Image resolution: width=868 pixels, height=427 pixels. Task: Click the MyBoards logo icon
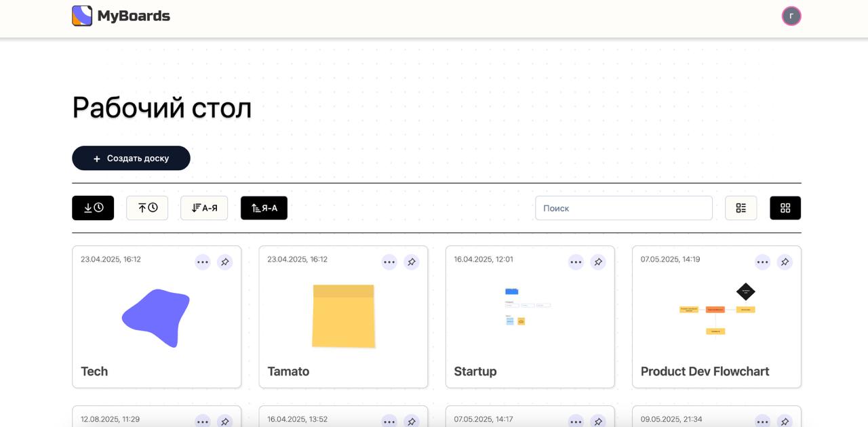(x=82, y=16)
